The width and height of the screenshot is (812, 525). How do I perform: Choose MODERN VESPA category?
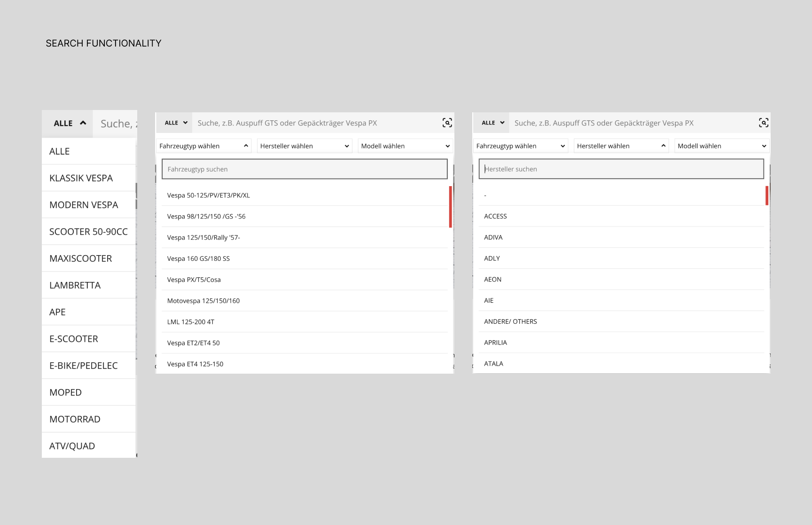pos(84,205)
